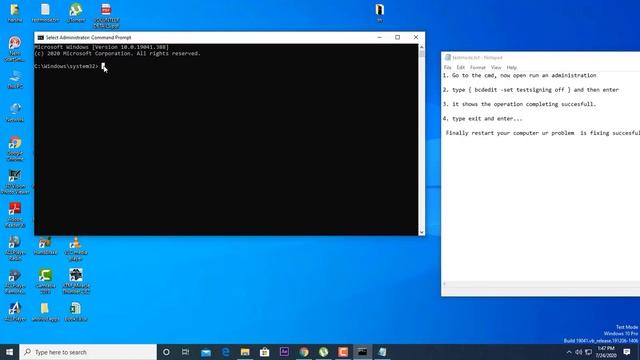Open the Help menu in Notepad
The image size is (640, 360).
[x=511, y=67]
